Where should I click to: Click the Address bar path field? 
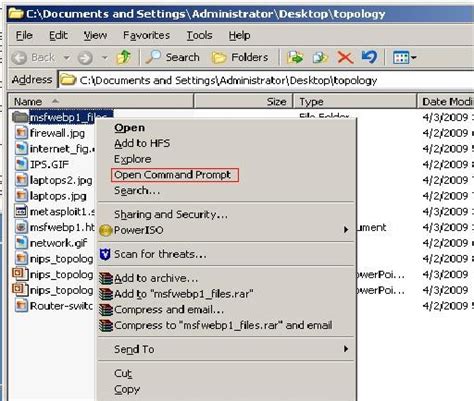tap(266, 80)
